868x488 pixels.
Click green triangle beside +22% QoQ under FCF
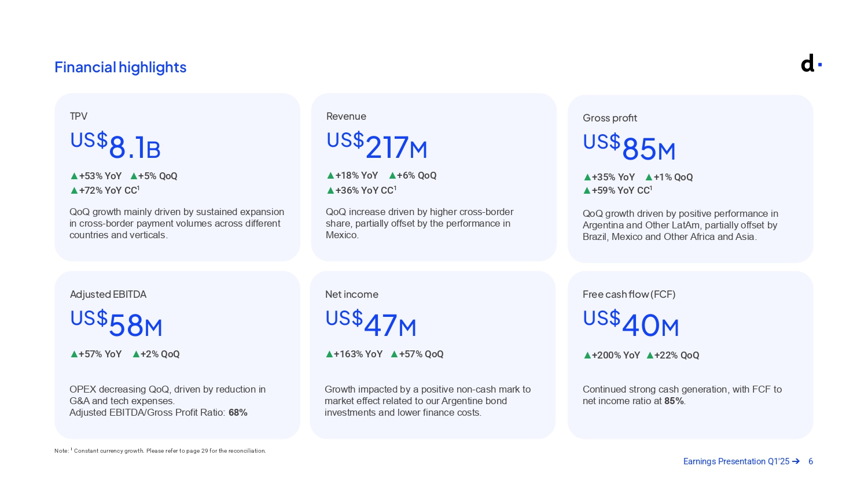pyautogui.click(x=650, y=356)
